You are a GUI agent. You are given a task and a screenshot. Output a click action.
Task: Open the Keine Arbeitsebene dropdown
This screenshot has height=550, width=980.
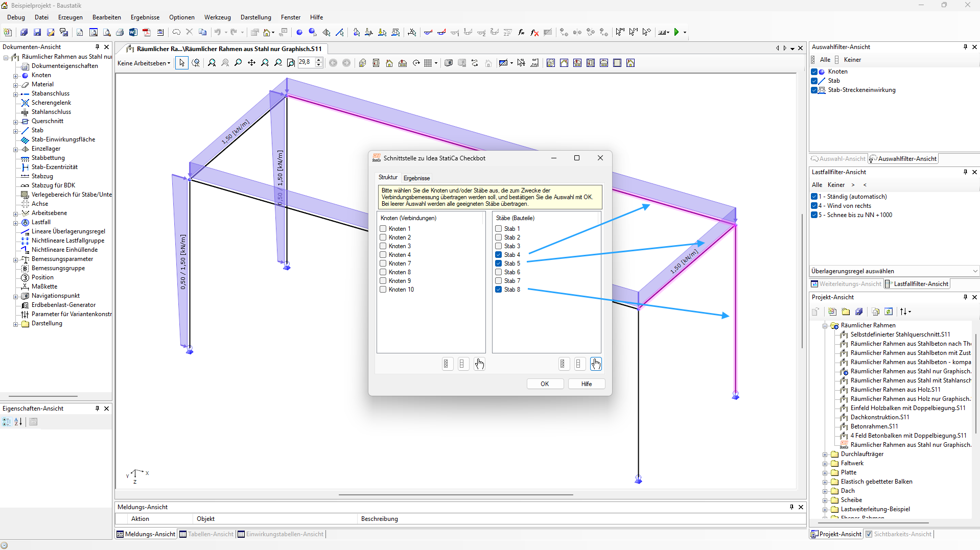pos(144,63)
